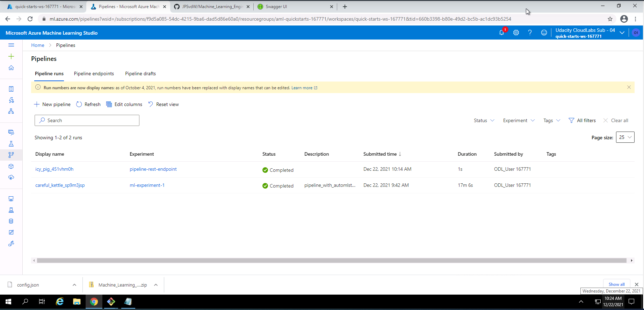Open Automated ML lightning icon in sidebar
Image resolution: width=644 pixels, height=310 pixels.
[x=11, y=100]
